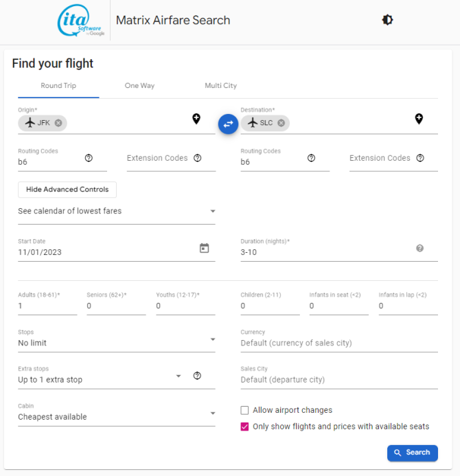Click the Hide Advanced Controls button

point(67,190)
